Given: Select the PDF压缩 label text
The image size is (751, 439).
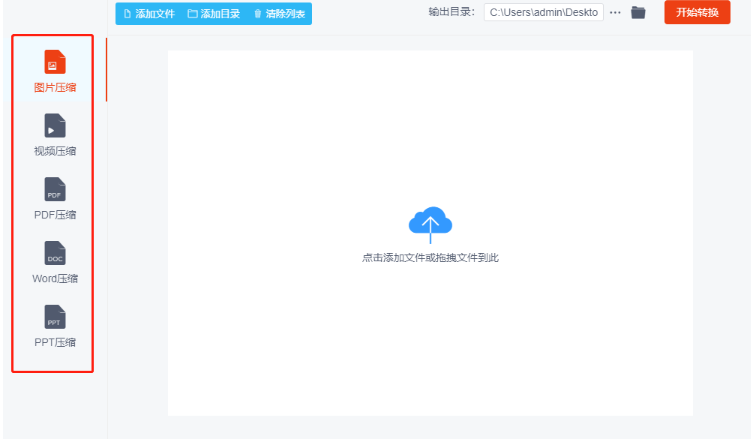Looking at the screenshot, I should (55, 215).
